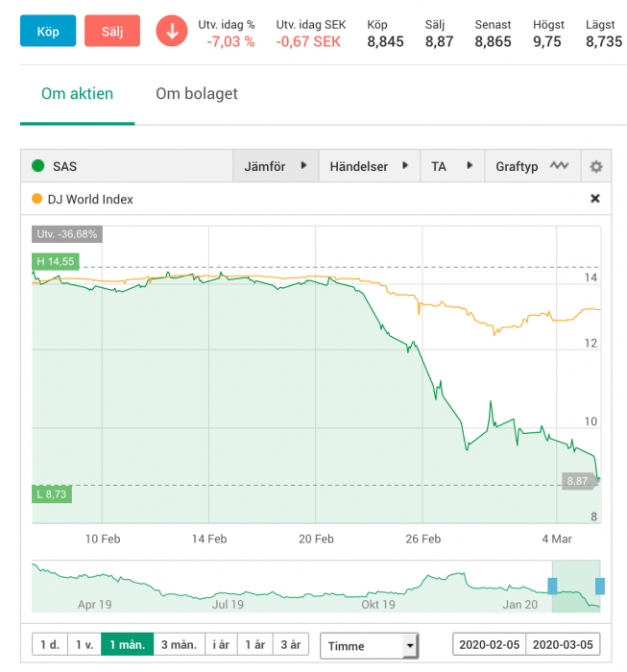Open the Timme interval combo box
This screenshot has width=627, height=672.
pyautogui.click(x=369, y=645)
